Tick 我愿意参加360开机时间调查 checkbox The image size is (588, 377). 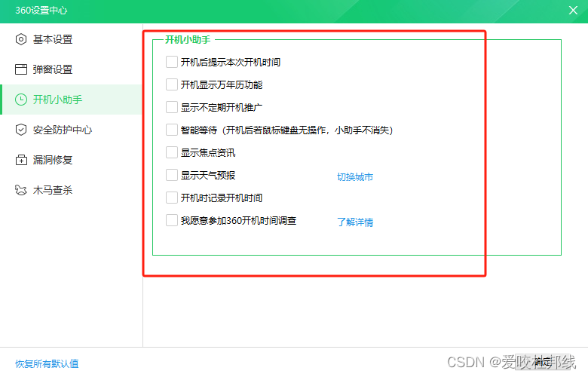point(172,220)
